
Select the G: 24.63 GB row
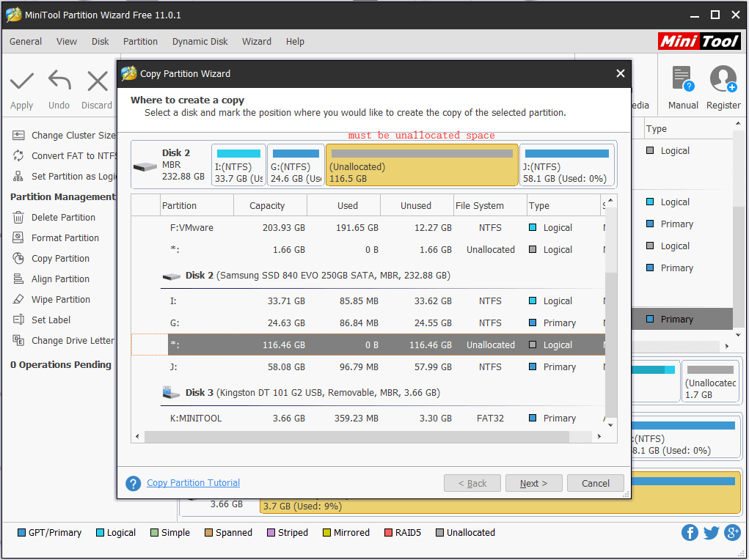(x=368, y=323)
